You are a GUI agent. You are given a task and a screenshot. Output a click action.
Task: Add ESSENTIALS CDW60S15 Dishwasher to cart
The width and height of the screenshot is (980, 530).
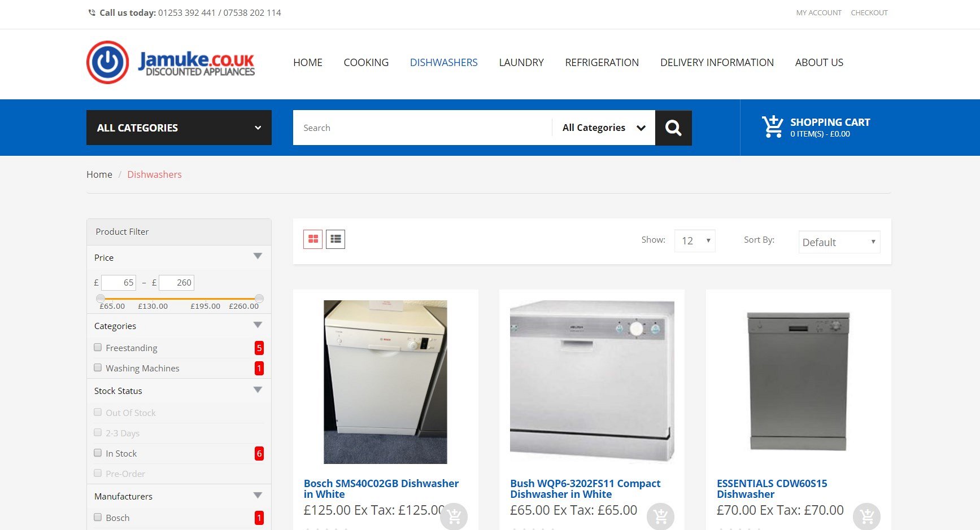[x=866, y=516]
